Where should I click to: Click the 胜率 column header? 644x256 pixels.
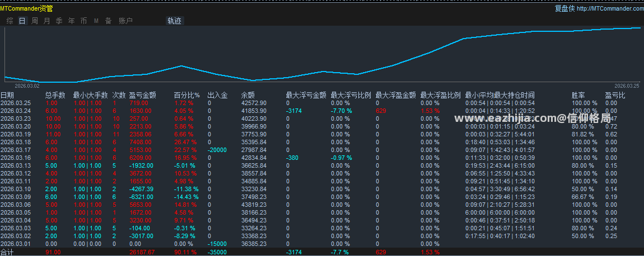tap(578, 95)
